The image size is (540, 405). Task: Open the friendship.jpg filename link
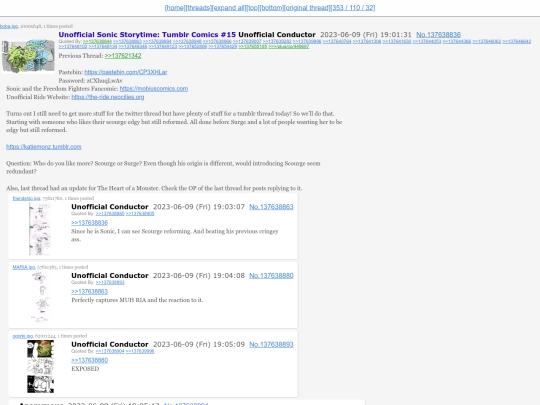(27, 198)
